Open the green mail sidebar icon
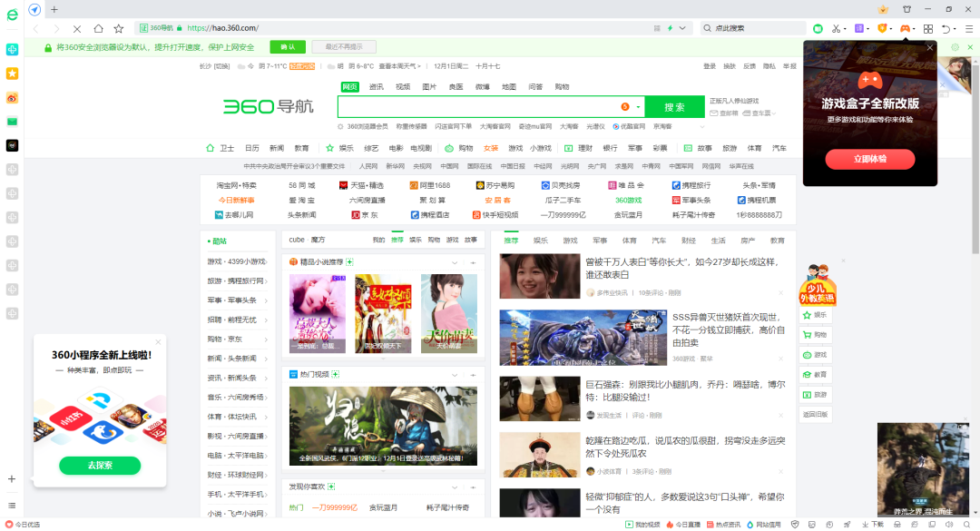This screenshot has height=531, width=980. tap(12, 122)
